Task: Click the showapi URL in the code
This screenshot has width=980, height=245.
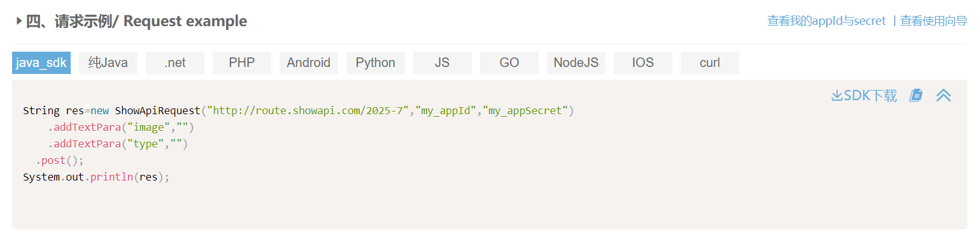Action: [x=311, y=110]
